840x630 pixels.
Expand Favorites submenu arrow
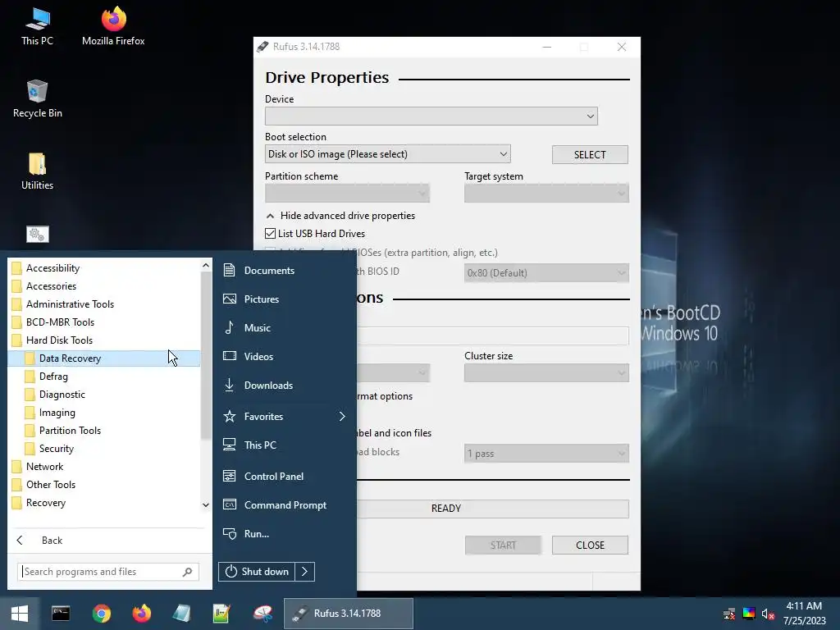(x=342, y=416)
